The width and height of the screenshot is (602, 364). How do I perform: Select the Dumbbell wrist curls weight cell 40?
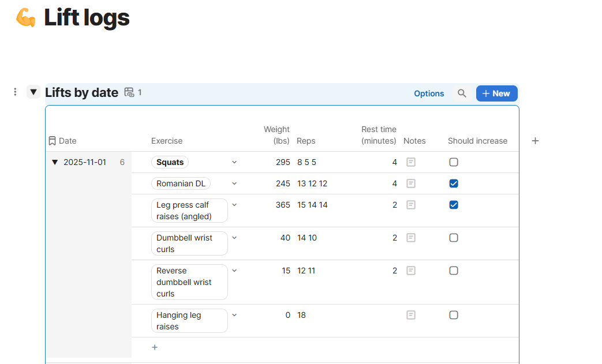click(285, 238)
